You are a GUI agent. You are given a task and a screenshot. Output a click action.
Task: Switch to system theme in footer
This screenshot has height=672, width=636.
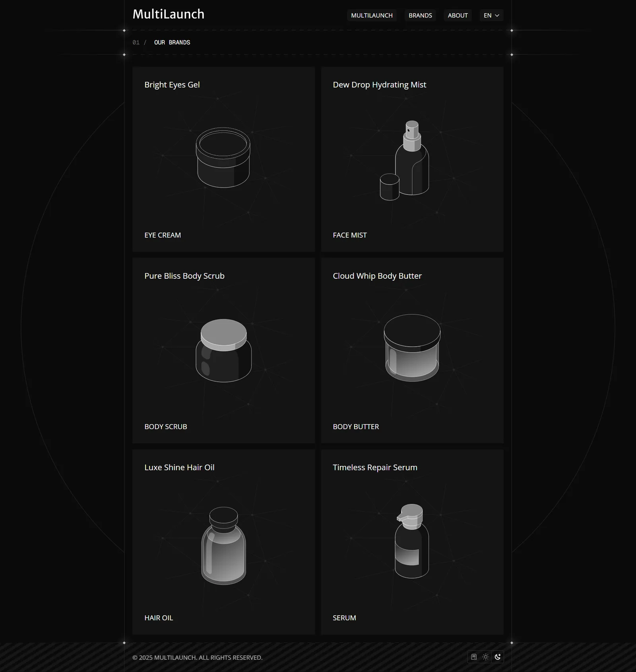point(474,657)
